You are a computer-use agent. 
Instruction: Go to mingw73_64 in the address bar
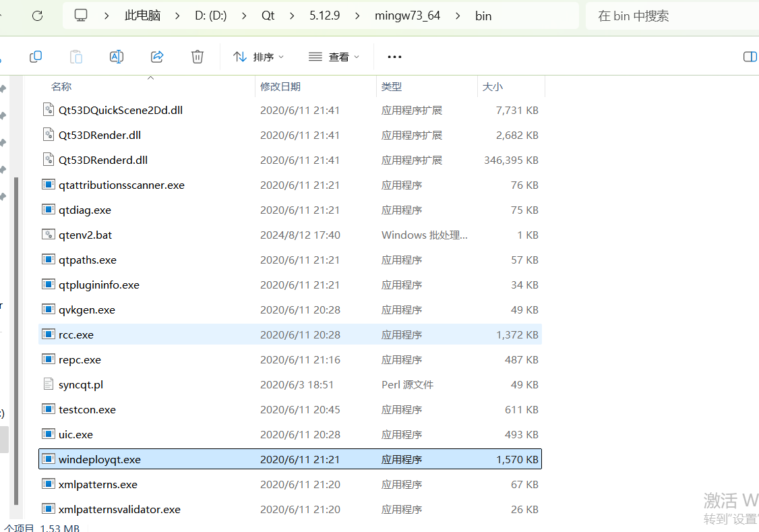click(x=407, y=16)
